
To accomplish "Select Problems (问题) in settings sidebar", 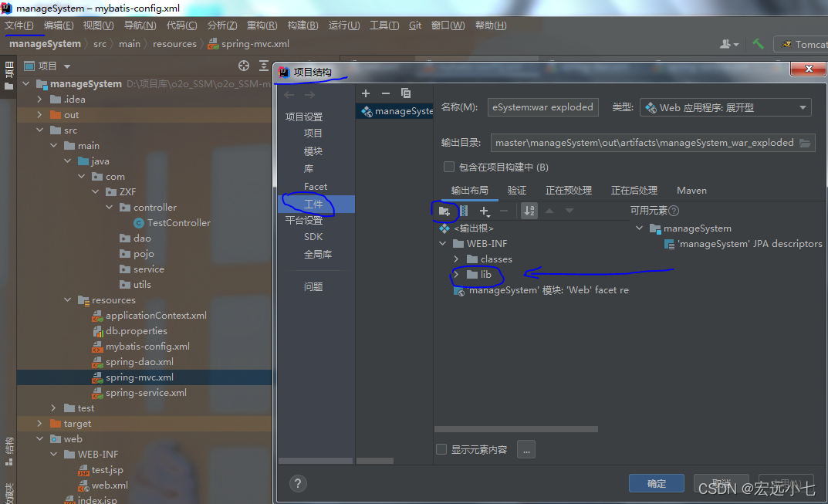I will click(313, 286).
